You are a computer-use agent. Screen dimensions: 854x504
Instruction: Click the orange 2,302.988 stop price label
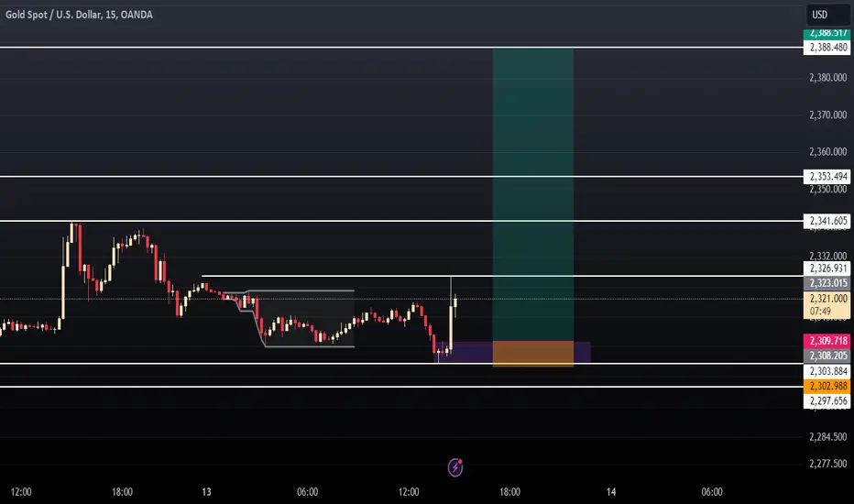[827, 387]
